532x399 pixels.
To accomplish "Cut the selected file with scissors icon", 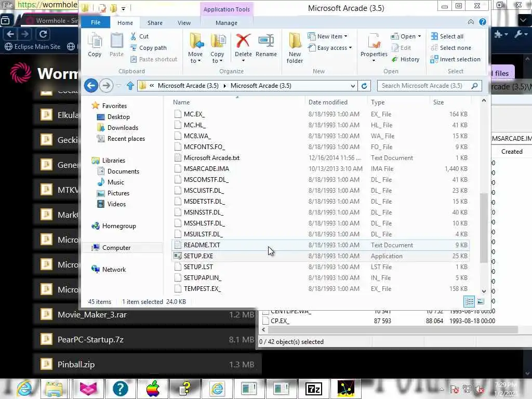I will pyautogui.click(x=139, y=36).
